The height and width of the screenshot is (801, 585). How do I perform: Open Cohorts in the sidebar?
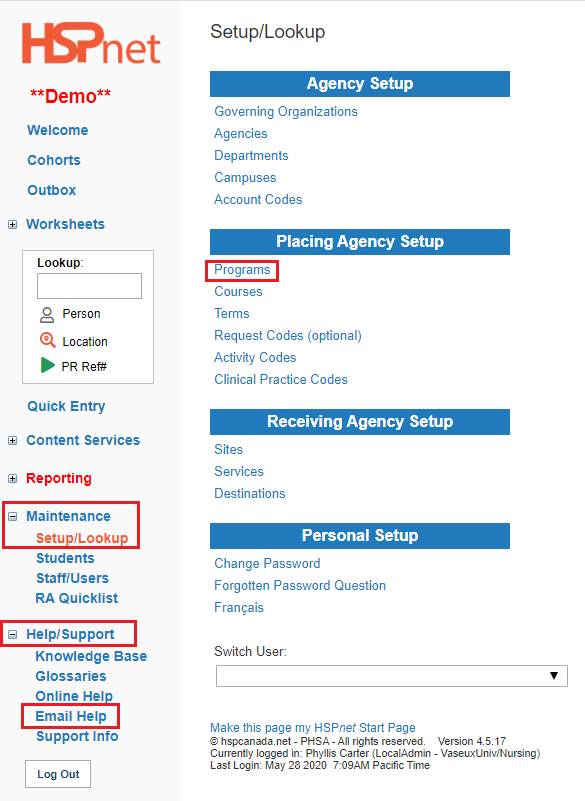[54, 160]
